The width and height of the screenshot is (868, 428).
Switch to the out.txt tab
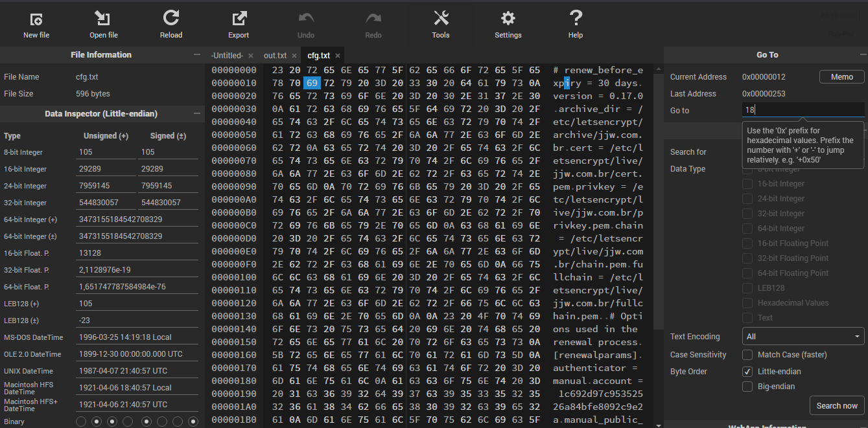pos(275,56)
